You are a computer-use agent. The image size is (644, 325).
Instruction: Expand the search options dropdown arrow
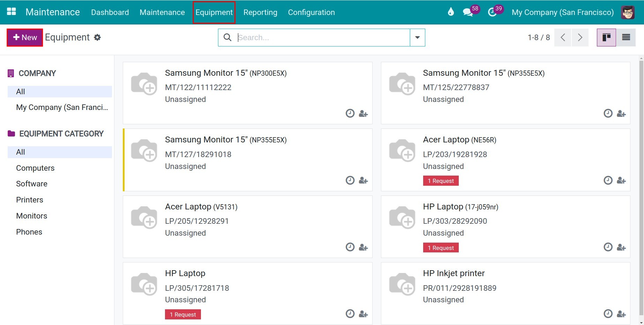tap(417, 37)
